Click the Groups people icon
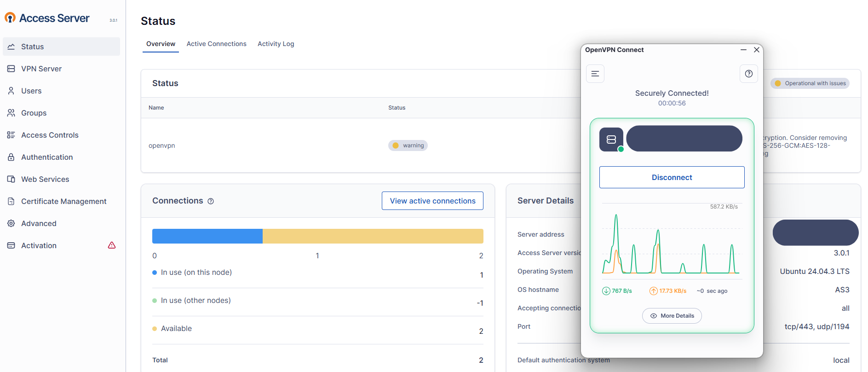868x372 pixels. [x=11, y=113]
